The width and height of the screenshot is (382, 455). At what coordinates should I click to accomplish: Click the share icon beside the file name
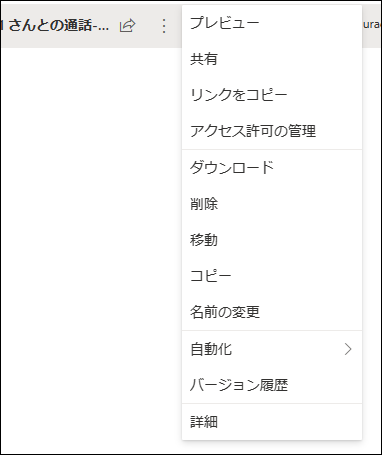pos(128,26)
